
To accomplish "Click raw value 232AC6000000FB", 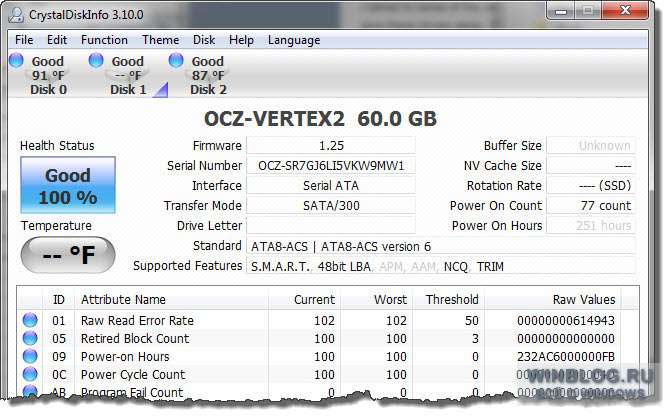I will coord(566,357).
